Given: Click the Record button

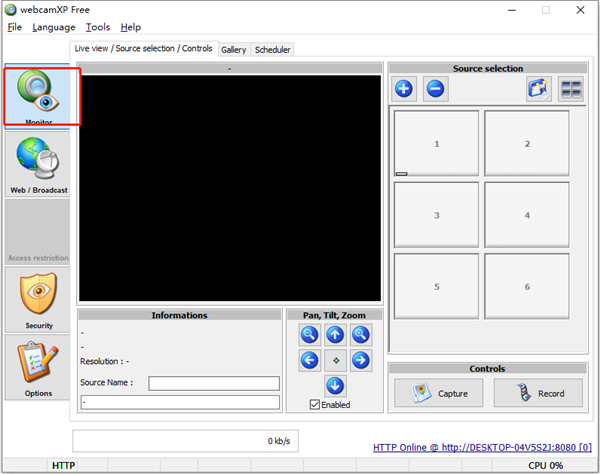Looking at the screenshot, I should tap(537, 393).
